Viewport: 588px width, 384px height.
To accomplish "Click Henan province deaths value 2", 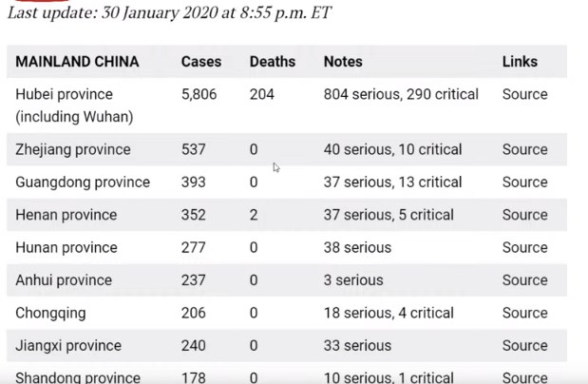I will pyautogui.click(x=254, y=215).
